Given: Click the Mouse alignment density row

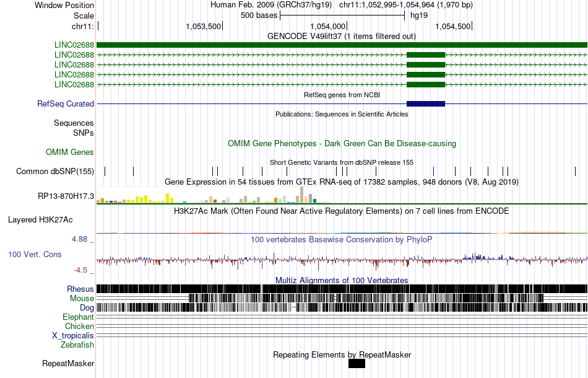Looking at the screenshot, I should (x=342, y=298).
